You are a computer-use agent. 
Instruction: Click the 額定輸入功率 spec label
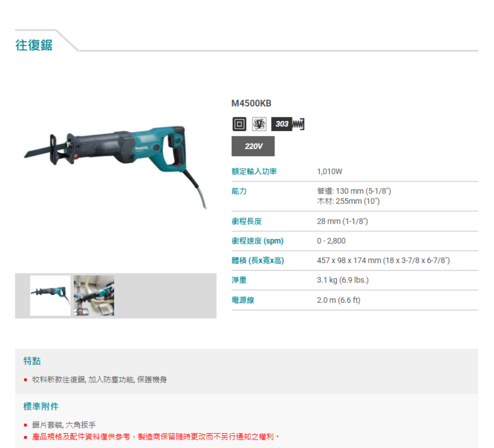tap(254, 171)
